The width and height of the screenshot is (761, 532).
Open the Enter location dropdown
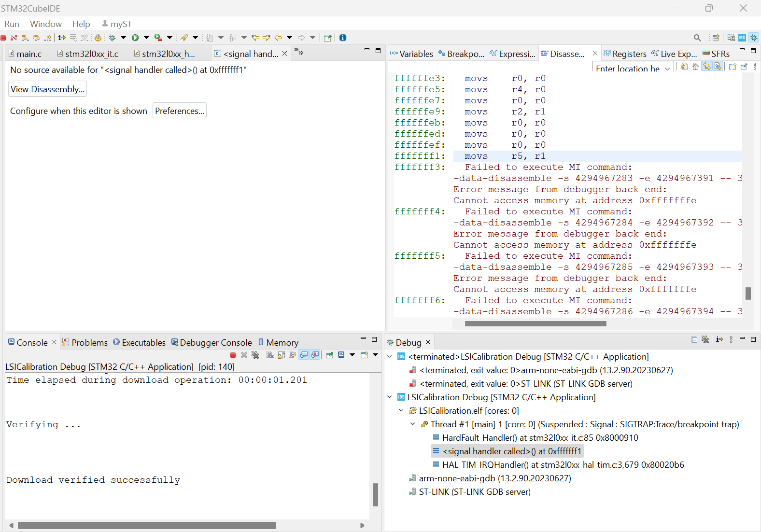pyautogui.click(x=667, y=69)
